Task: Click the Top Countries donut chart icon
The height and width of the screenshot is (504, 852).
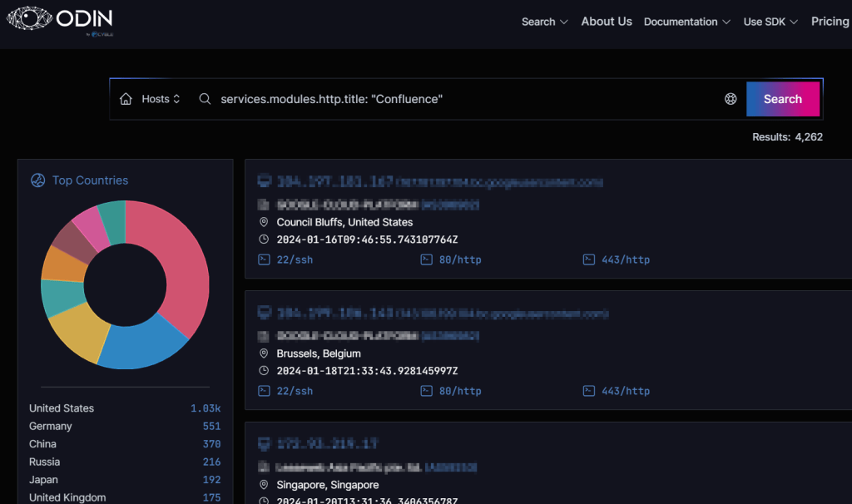Action: [x=37, y=180]
